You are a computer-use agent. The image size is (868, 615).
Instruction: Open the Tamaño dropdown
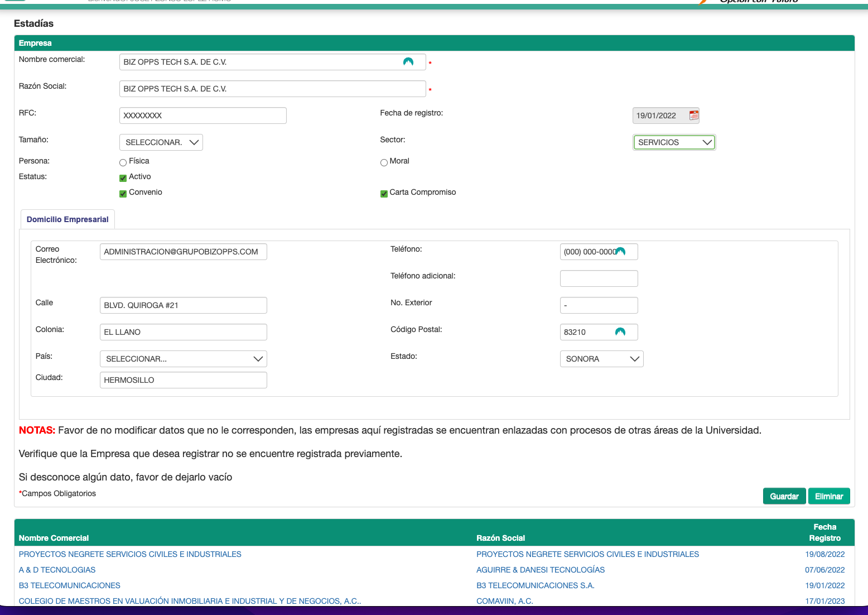tap(161, 142)
